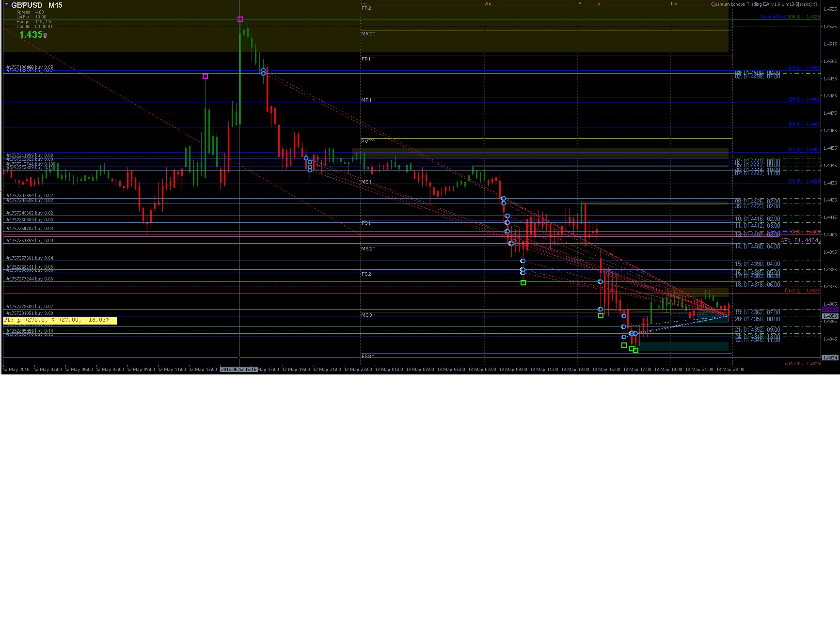Select the MR1^ pivot level label
840x637 pixels.
[x=368, y=100]
